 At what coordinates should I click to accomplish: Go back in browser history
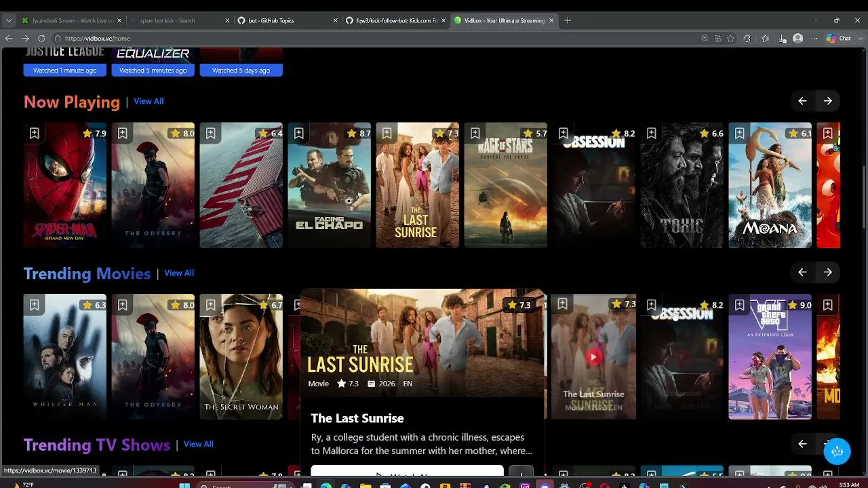(9, 39)
